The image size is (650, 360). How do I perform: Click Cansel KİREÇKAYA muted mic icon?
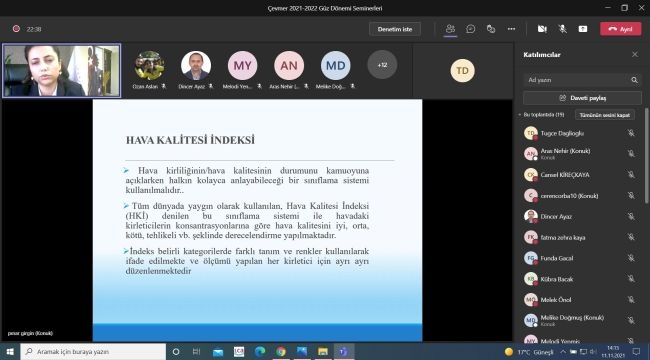tap(631, 175)
